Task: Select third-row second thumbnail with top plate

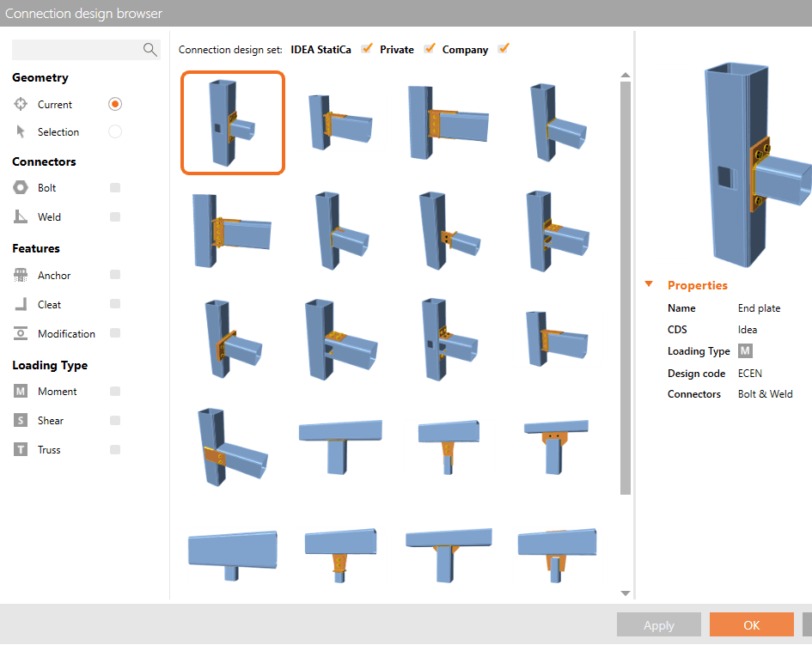Action: point(341,339)
